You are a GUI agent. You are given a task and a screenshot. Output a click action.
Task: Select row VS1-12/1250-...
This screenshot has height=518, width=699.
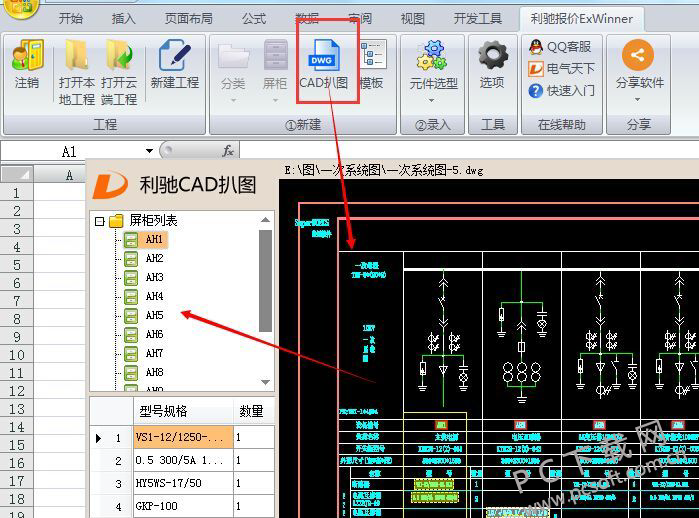tap(183, 437)
